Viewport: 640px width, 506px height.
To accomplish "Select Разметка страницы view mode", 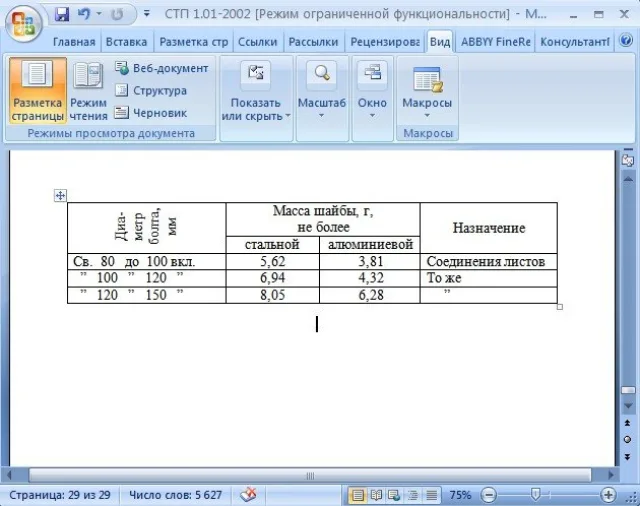I will [x=37, y=91].
